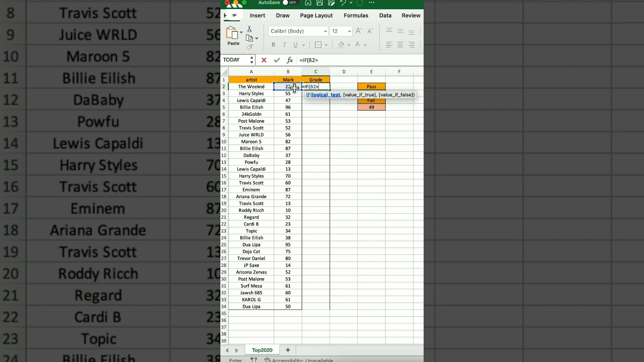Toggle Bold formatting

(274, 45)
